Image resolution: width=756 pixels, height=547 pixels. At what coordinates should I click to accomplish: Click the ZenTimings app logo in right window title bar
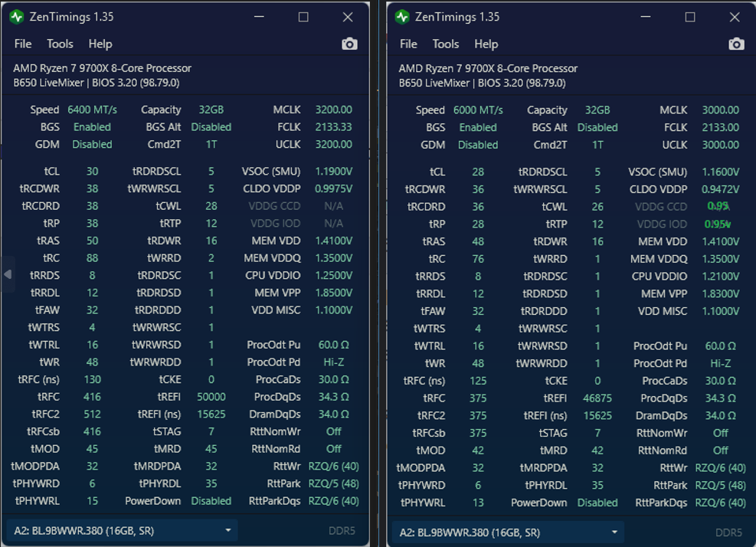[x=402, y=17]
